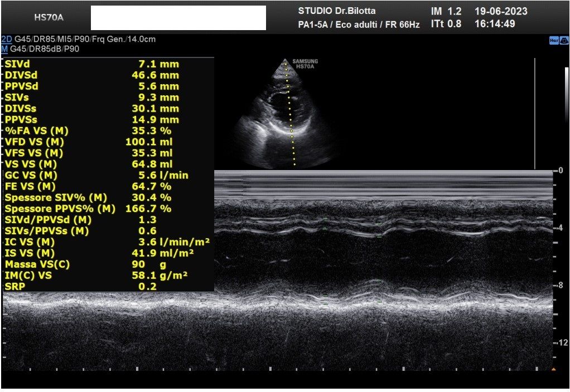
Task: Click the SRP 0.2 result row
Action: click(81, 287)
